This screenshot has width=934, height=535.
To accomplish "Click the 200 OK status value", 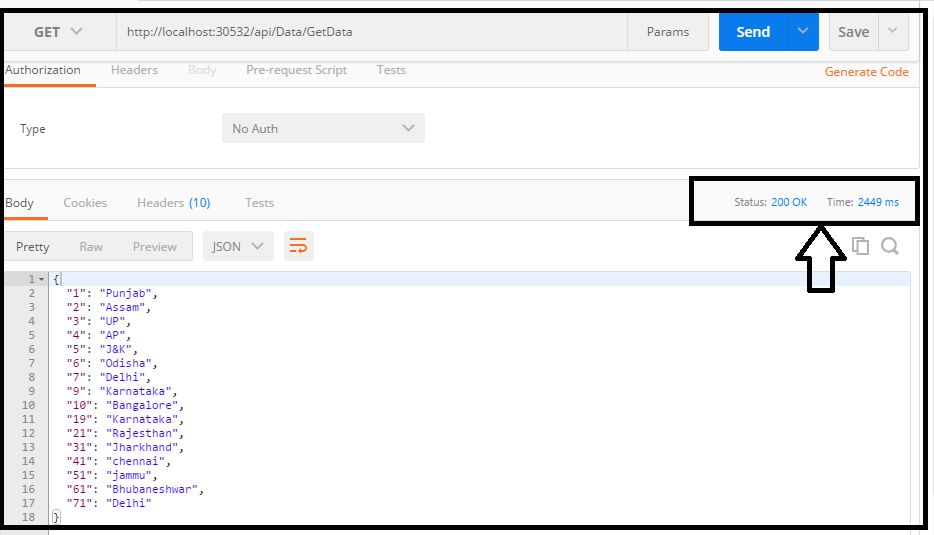I will pos(789,202).
